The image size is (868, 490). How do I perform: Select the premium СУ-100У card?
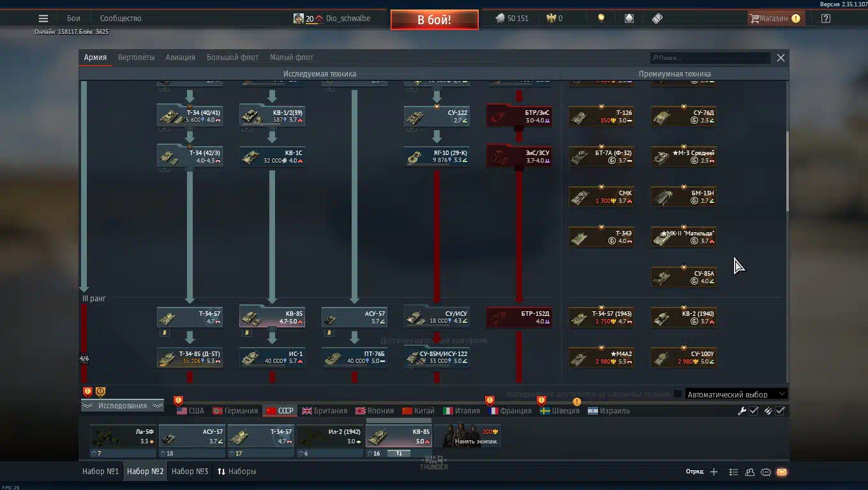pos(684,357)
